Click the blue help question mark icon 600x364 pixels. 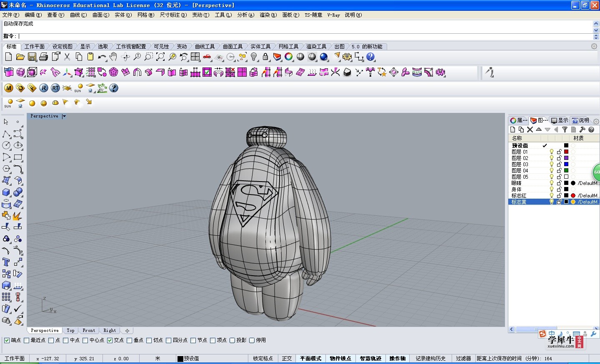[x=370, y=57]
